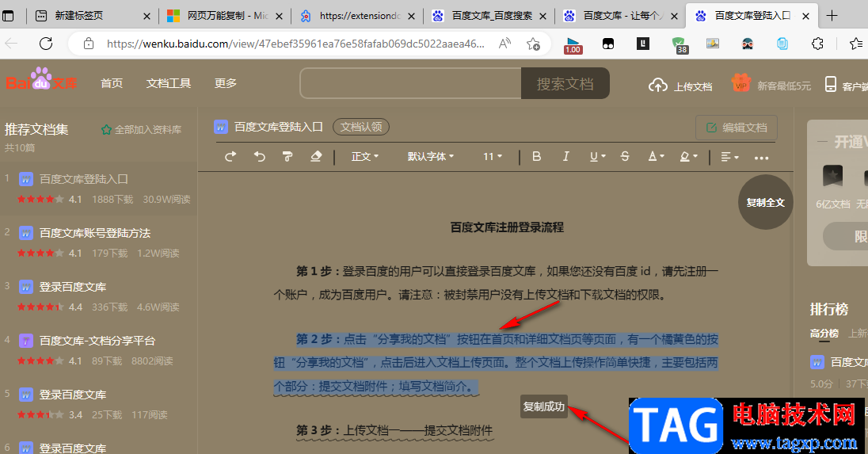Click the 复制全文 round button
This screenshot has width=868, height=454.
point(766,202)
